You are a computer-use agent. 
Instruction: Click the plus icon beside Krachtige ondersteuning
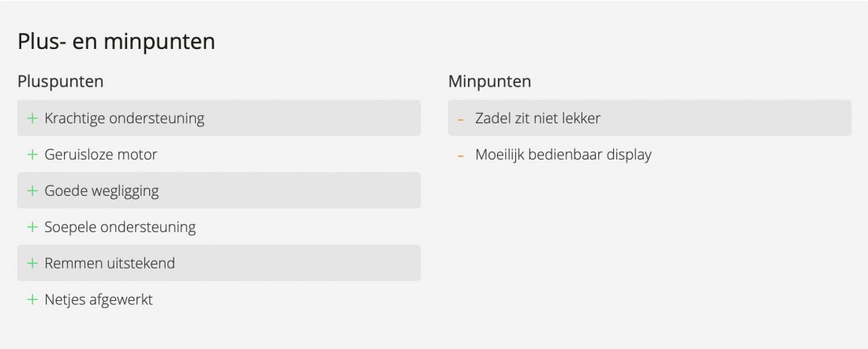(x=32, y=118)
